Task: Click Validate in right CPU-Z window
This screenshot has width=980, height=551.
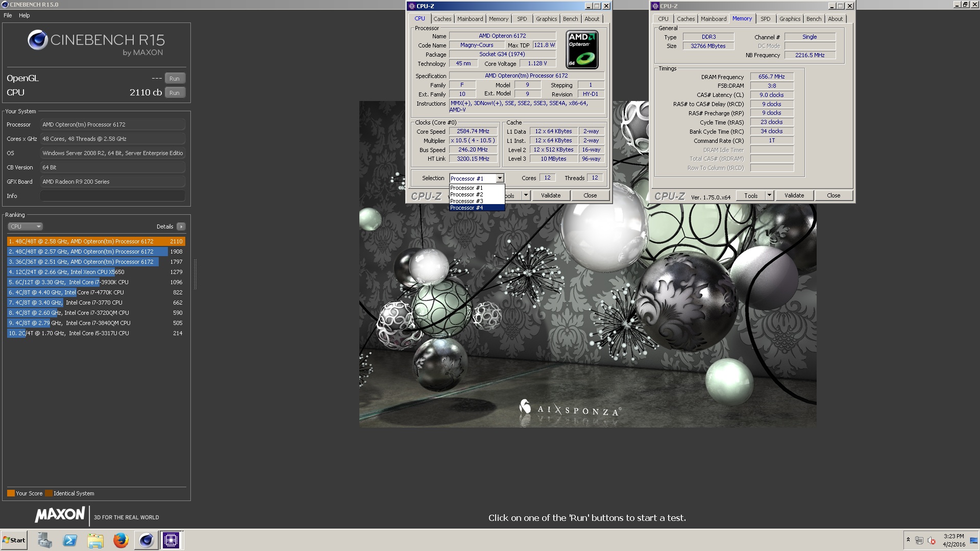Action: pyautogui.click(x=794, y=195)
